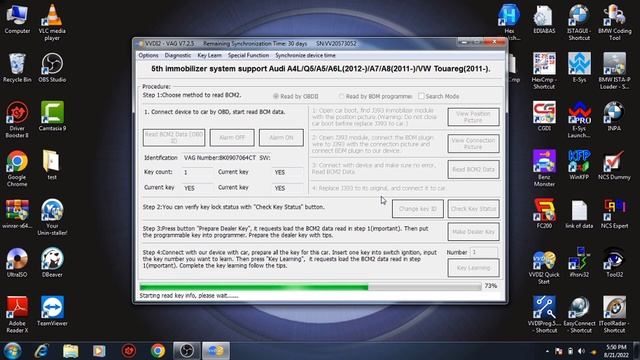Open File Explorer taskbar icon
The width and height of the screenshot is (640, 360).
tap(71, 351)
